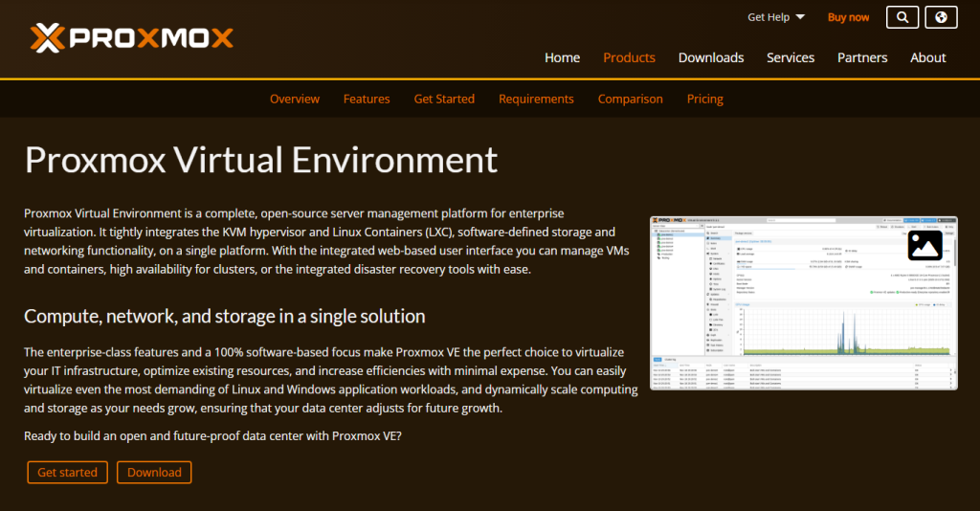Image resolution: width=980 pixels, height=511 pixels.
Task: Open the Partners menu
Action: [x=862, y=57]
